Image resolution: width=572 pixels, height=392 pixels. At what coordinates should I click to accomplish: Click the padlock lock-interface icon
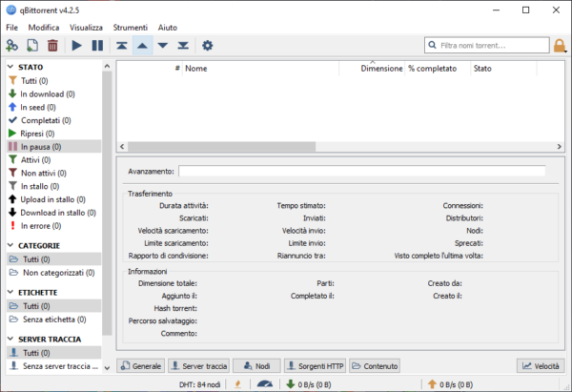click(x=560, y=46)
